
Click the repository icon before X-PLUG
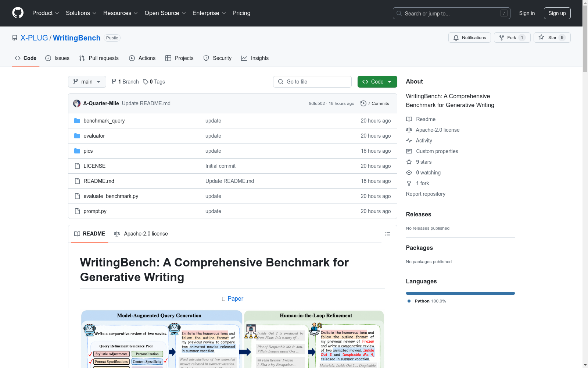tap(15, 38)
